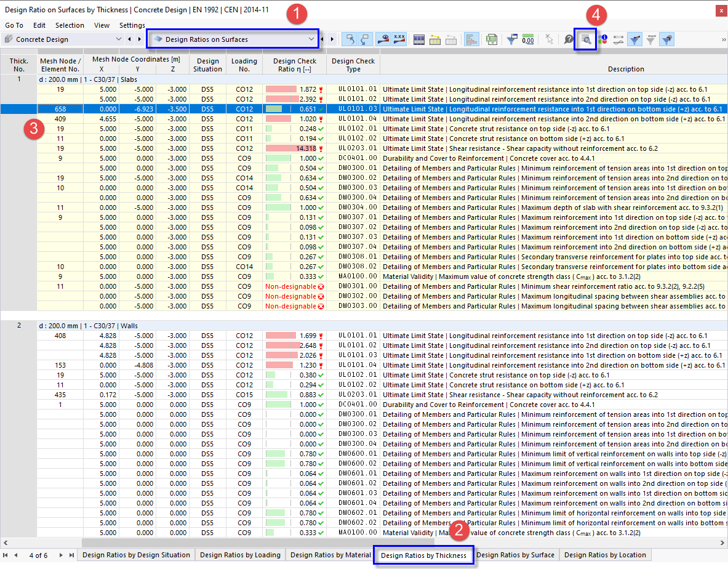Image resolution: width=728 pixels, height=569 pixels.
Task: Click the Design Check Ratio column header
Action: click(294, 65)
